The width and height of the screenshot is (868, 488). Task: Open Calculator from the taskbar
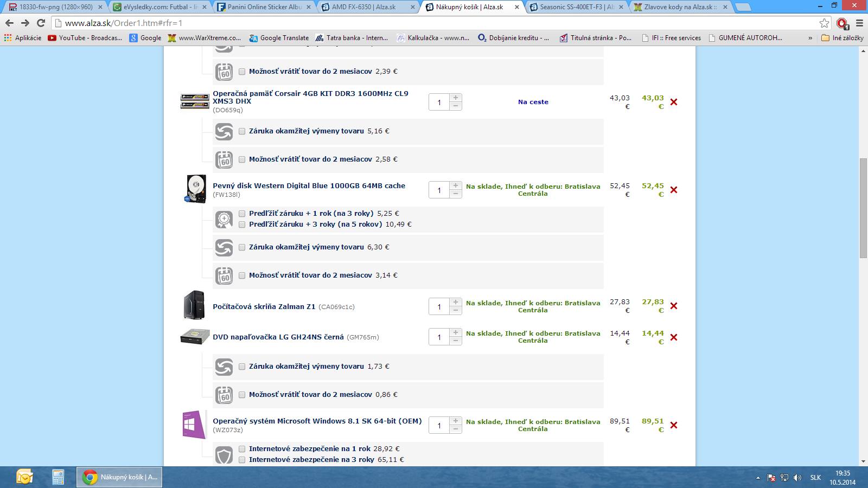pos(58,477)
